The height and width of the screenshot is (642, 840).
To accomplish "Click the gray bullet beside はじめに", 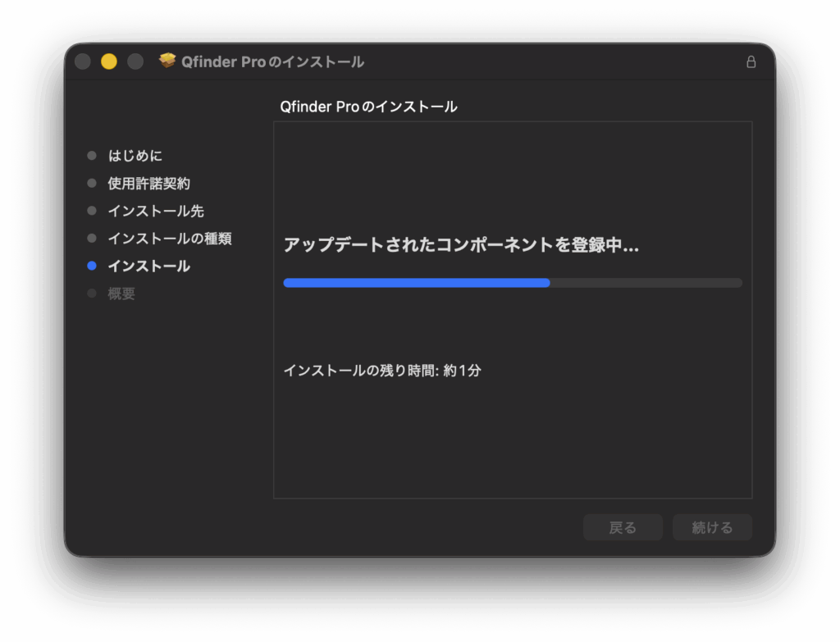I will pyautogui.click(x=92, y=156).
